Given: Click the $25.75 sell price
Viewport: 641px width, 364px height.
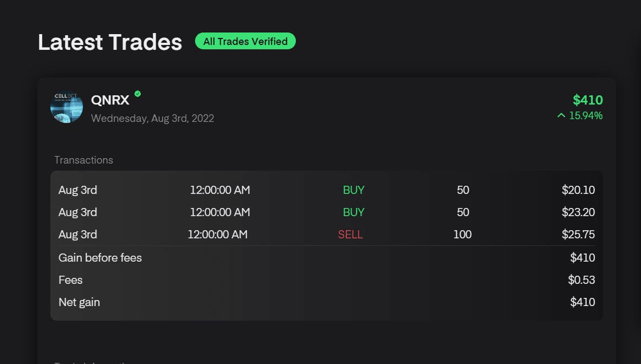Looking at the screenshot, I should (x=578, y=235).
